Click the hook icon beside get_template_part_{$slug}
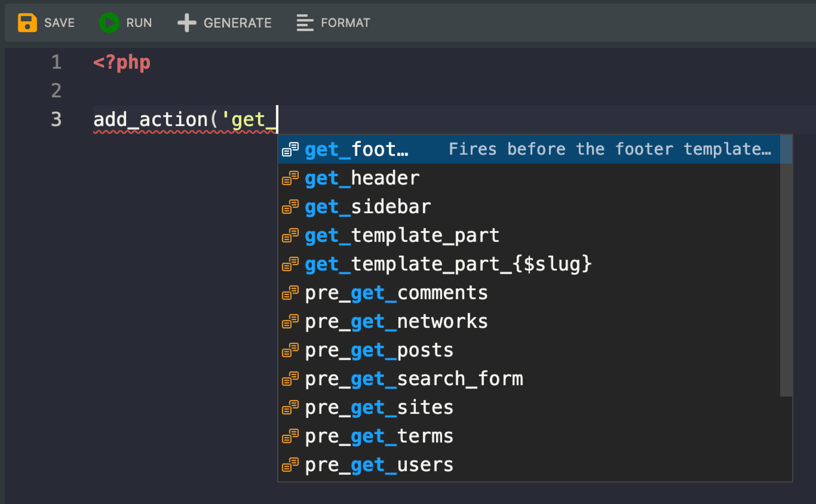 click(290, 264)
